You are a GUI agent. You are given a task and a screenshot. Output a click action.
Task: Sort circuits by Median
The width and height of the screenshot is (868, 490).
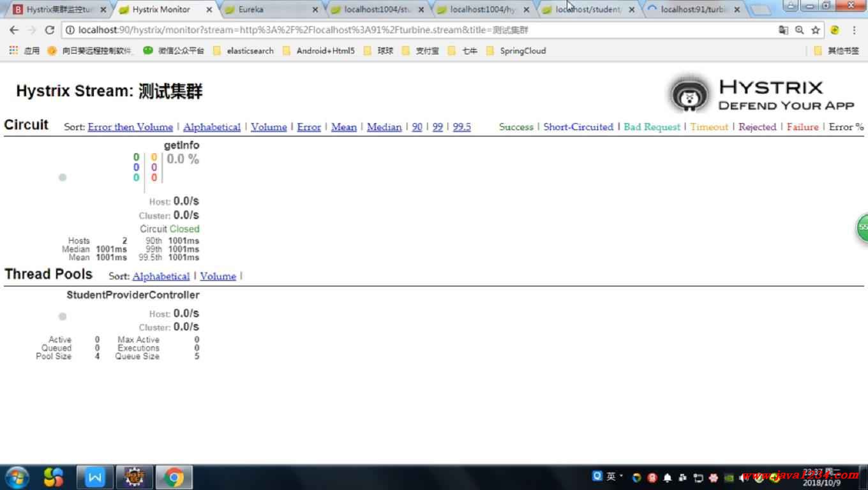(384, 127)
